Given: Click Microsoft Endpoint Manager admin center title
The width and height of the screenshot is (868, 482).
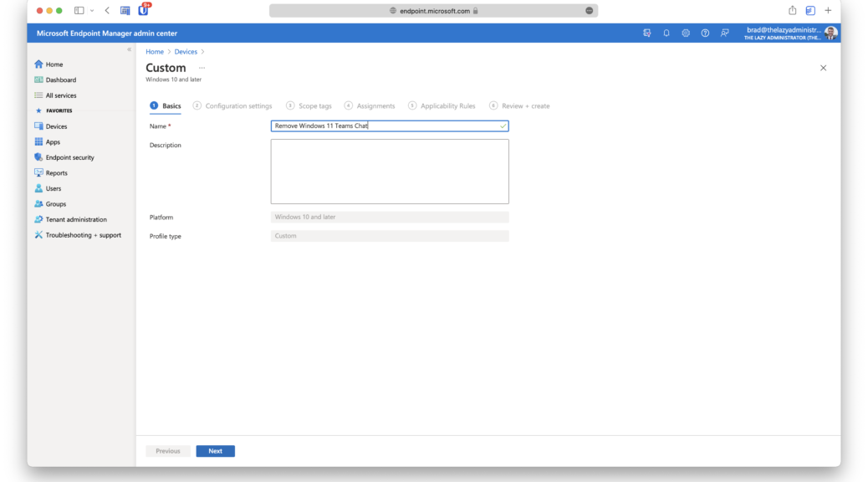Looking at the screenshot, I should click(107, 33).
